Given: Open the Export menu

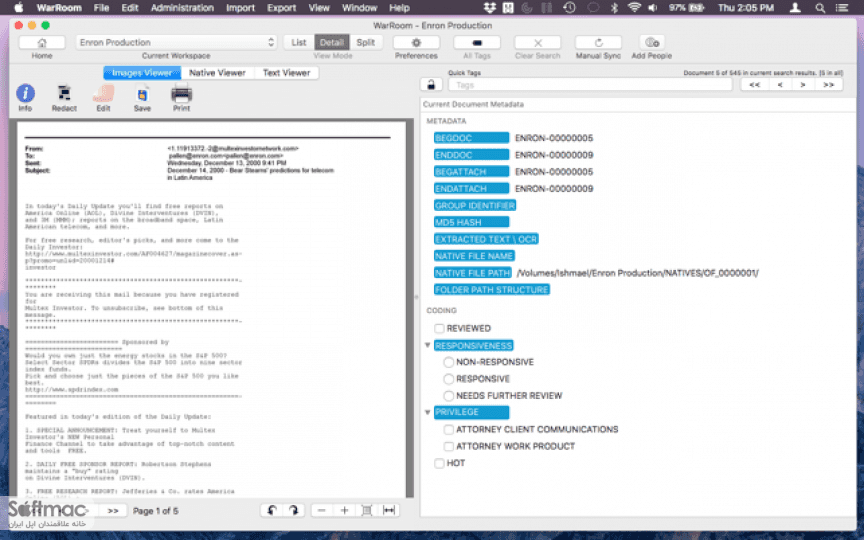Looking at the screenshot, I should pos(282,8).
